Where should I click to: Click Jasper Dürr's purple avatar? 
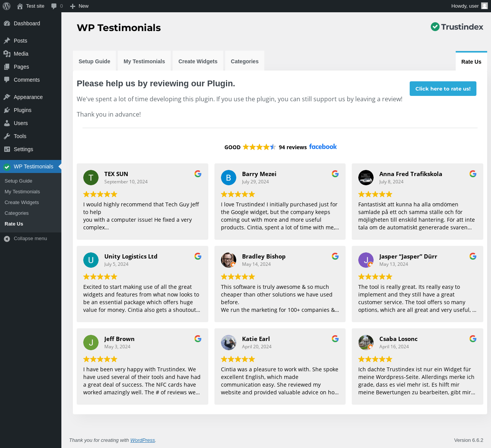point(366,260)
